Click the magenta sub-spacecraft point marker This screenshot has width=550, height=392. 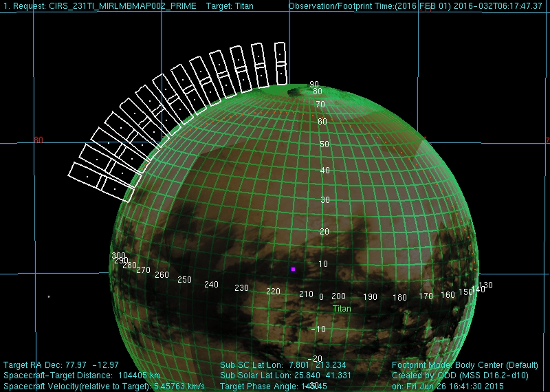(294, 269)
